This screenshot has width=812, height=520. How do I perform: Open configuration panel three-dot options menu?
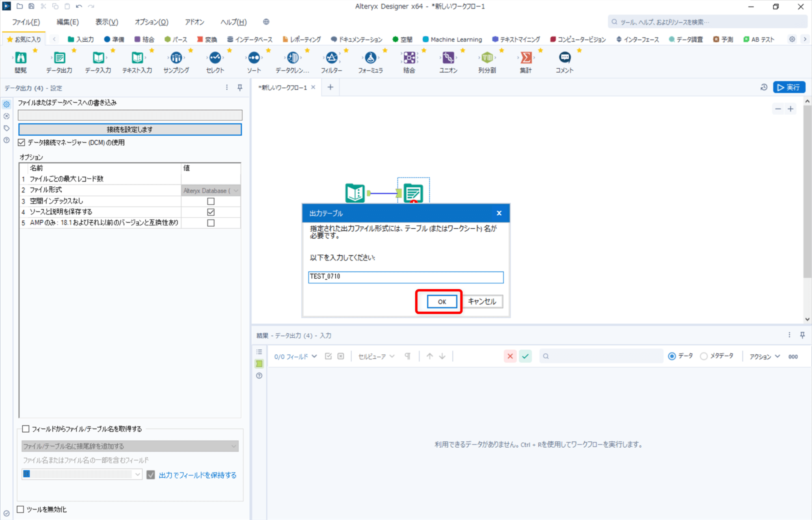[x=227, y=88]
